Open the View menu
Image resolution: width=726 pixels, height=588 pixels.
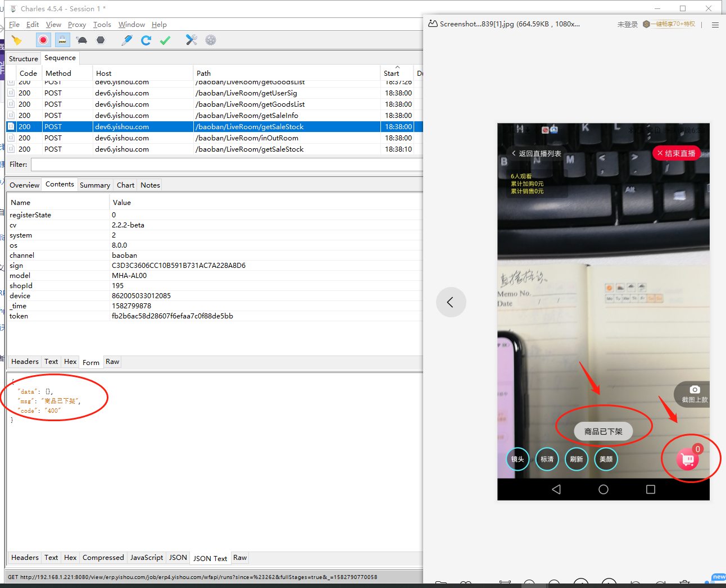[x=53, y=25]
